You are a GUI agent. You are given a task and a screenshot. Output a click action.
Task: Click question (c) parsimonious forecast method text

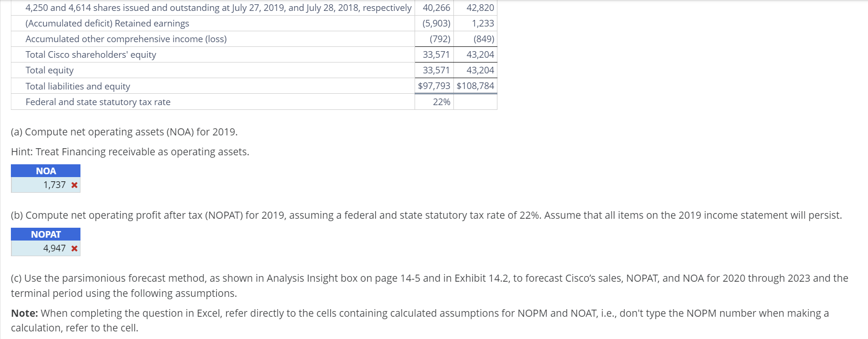coord(430,285)
